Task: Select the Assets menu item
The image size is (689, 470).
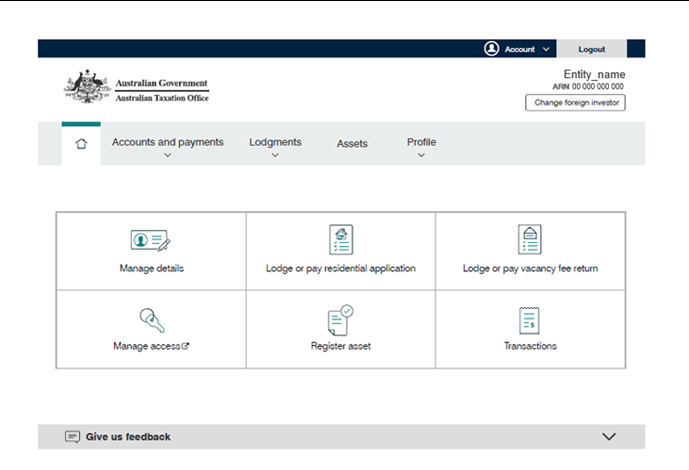Action: (352, 144)
